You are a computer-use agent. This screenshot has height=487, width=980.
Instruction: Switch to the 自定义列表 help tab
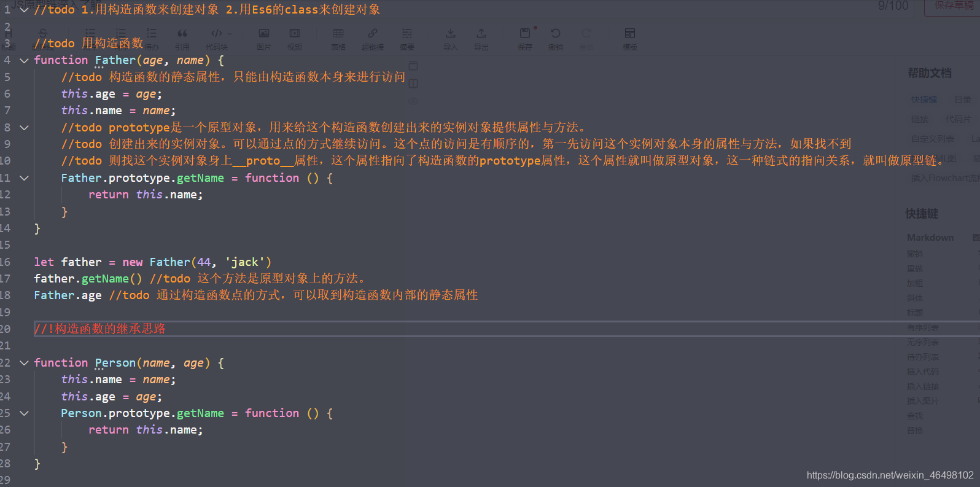click(x=933, y=139)
